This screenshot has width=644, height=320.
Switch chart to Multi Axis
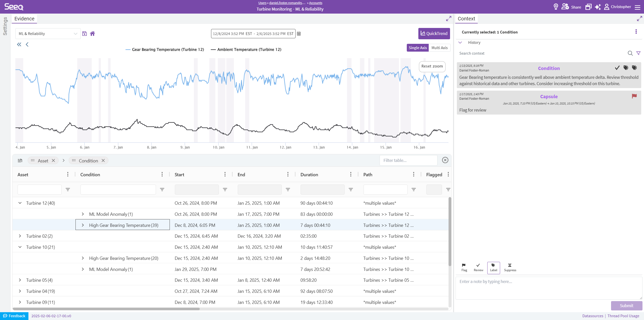tap(439, 48)
